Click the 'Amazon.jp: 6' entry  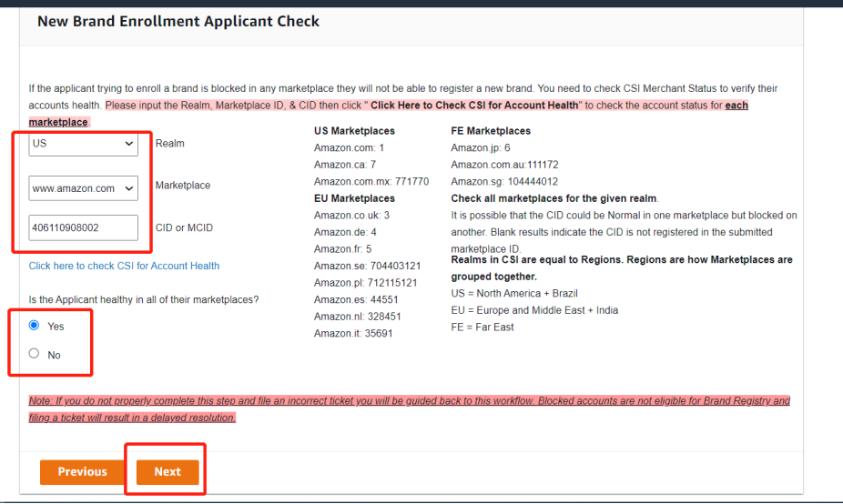click(481, 147)
